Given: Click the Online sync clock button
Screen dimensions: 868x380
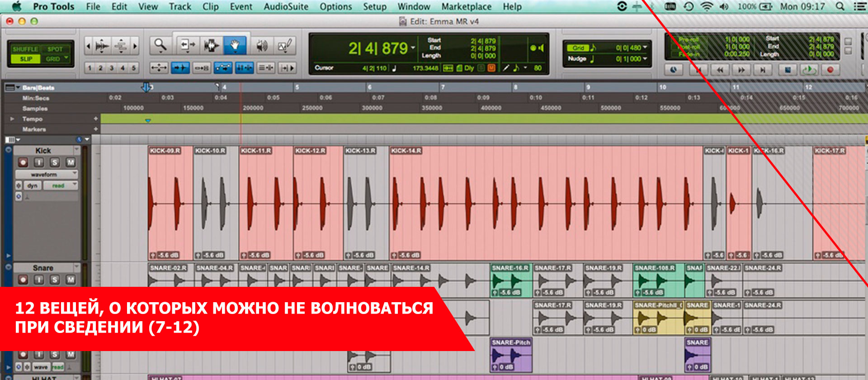Looking at the screenshot, I should click(674, 70).
